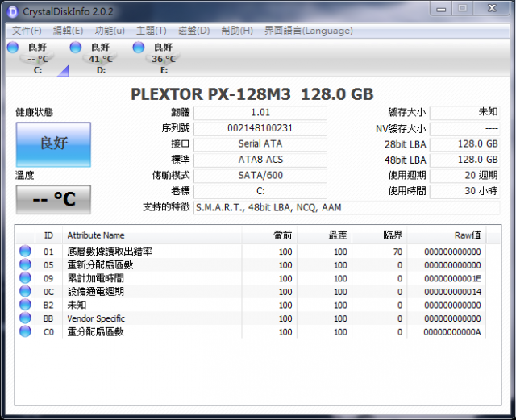Click the 當前 column header

[269, 235]
